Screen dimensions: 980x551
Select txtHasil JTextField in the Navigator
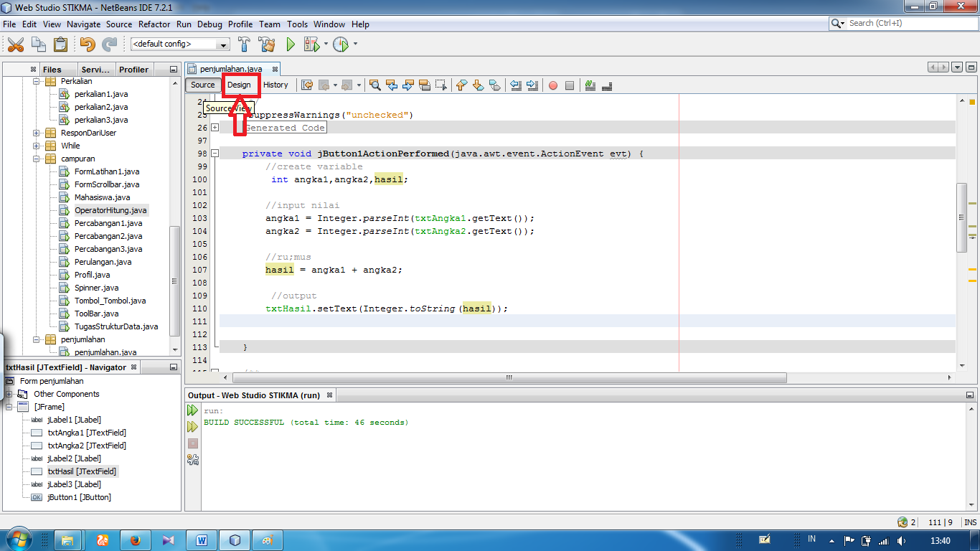81,471
